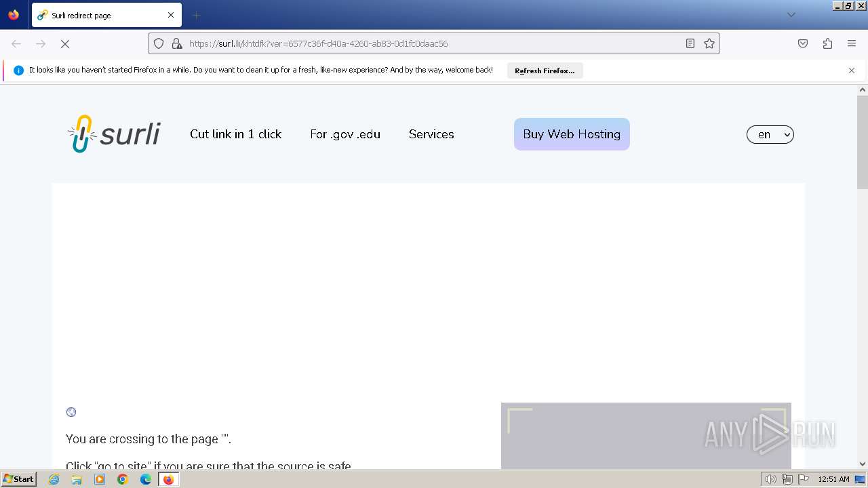Open a new tab with the plus button
Screen dimensions: 868x488
pos(196,15)
